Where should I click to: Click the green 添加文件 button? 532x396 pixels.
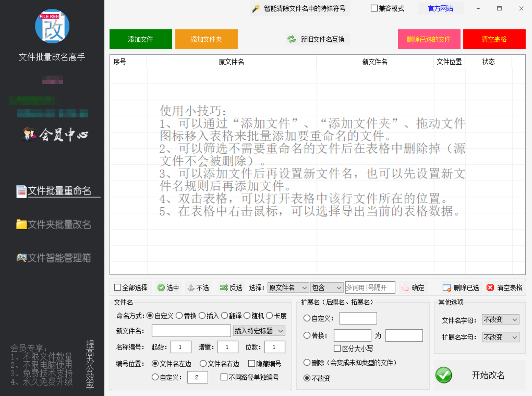pyautogui.click(x=140, y=39)
